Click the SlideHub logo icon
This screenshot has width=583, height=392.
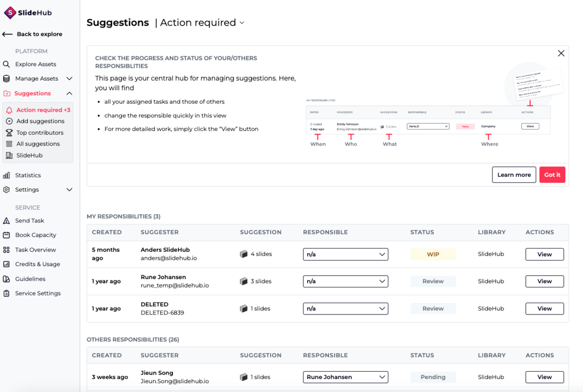[10, 12]
